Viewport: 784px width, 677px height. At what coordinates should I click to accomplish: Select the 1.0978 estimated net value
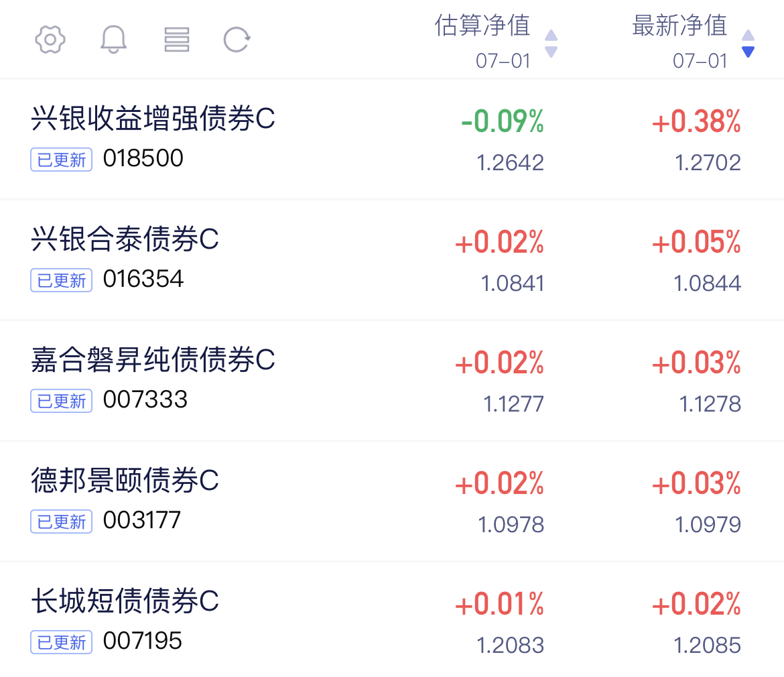click(511, 524)
